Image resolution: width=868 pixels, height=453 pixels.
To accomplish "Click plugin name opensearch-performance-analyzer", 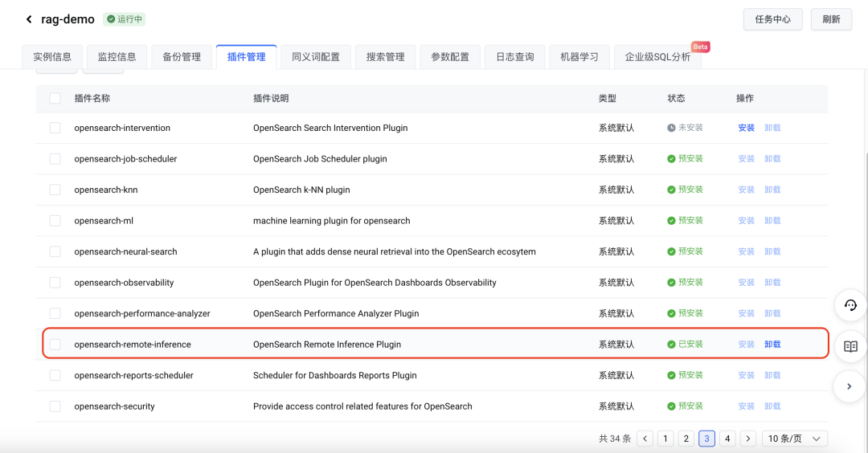I will point(142,313).
